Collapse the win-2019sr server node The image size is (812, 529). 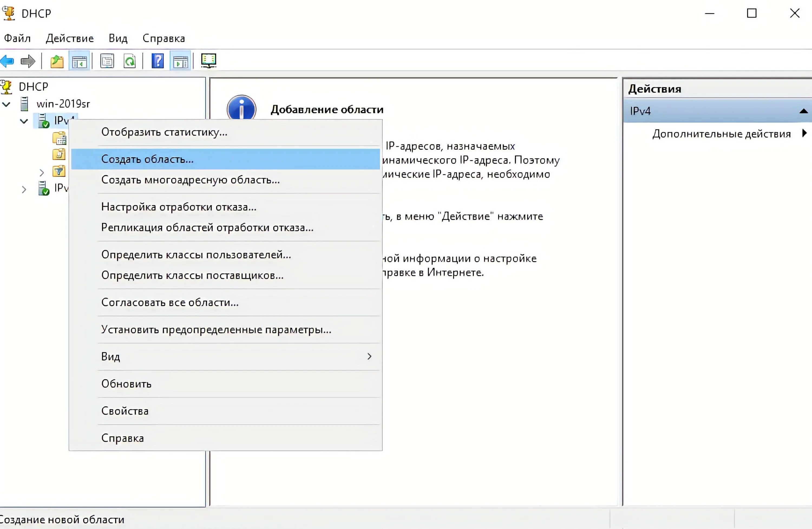coord(6,104)
